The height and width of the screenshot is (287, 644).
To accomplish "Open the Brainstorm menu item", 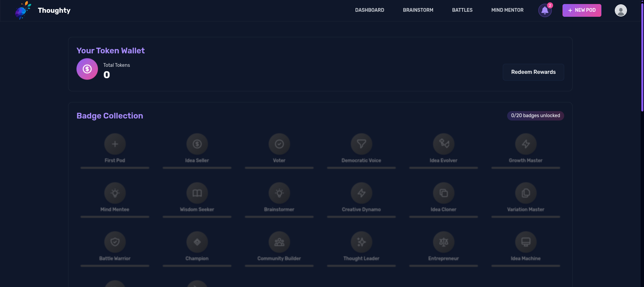I will [418, 10].
